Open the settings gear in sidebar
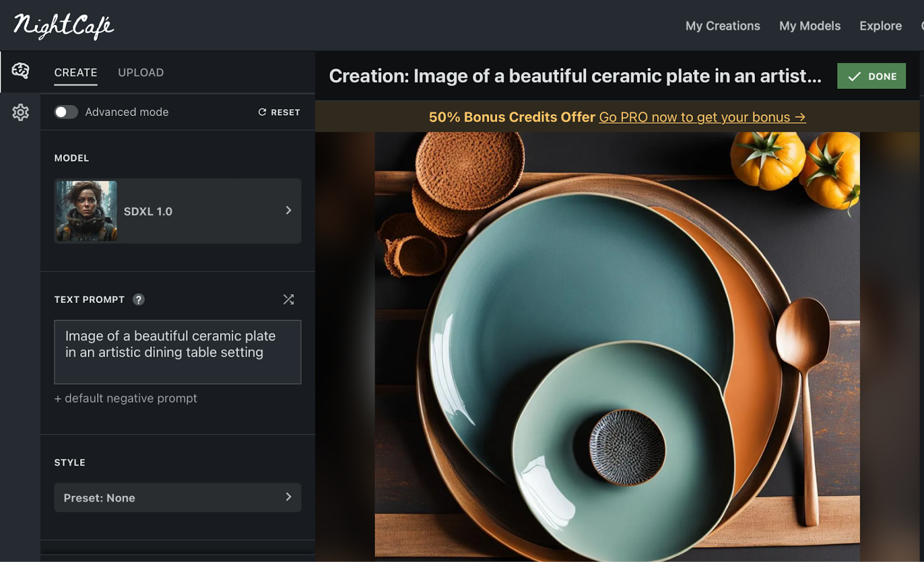The height and width of the screenshot is (562, 924). click(20, 112)
